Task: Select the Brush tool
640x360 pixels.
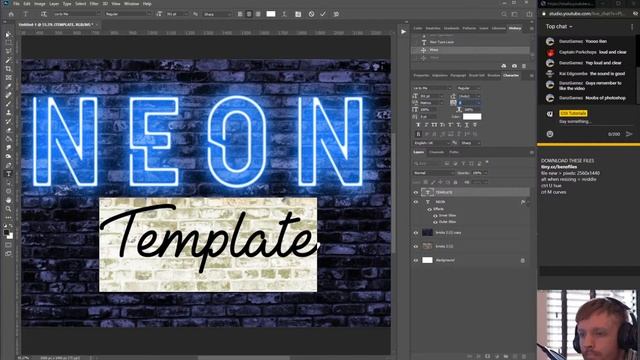Action: (8, 104)
